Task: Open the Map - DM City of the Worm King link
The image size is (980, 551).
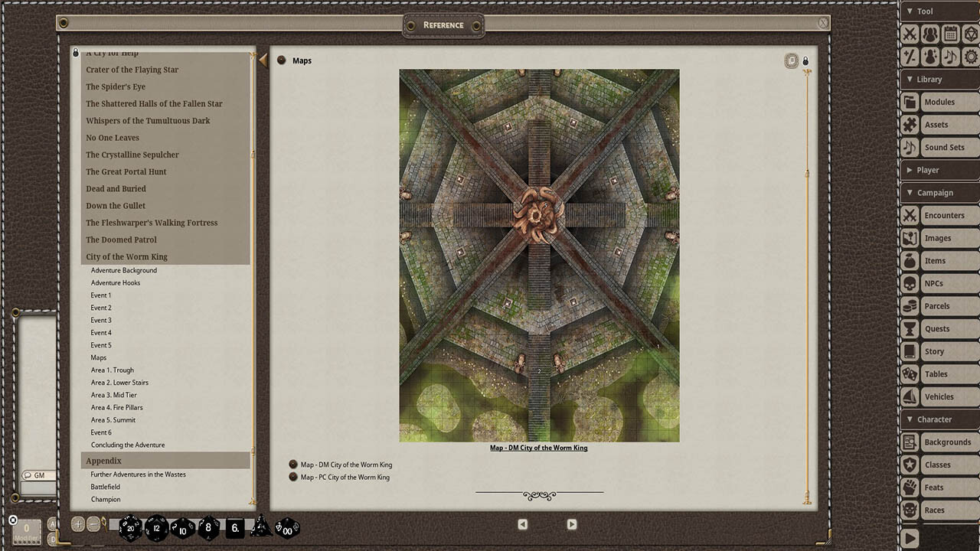Action: coord(343,464)
